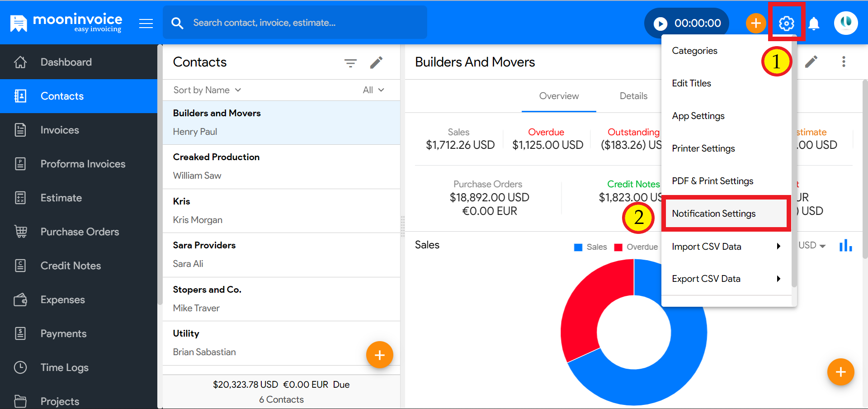Open the settings gear icon

pyautogui.click(x=787, y=23)
